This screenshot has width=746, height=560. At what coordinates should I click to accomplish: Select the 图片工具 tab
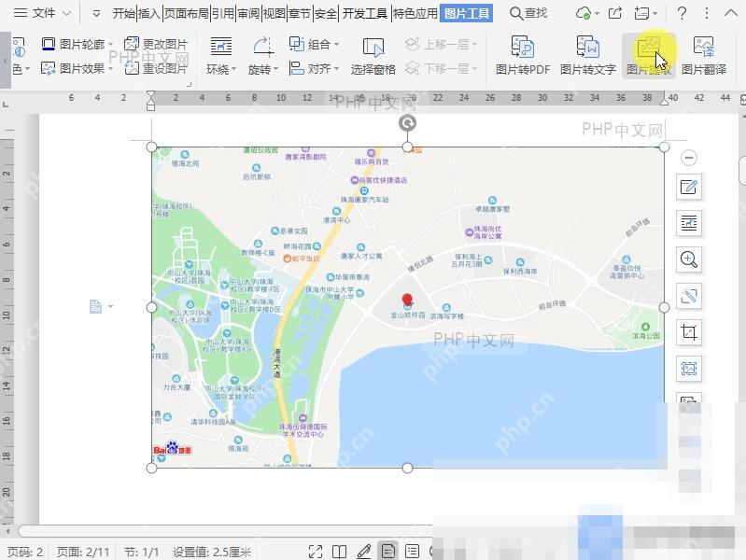click(467, 13)
